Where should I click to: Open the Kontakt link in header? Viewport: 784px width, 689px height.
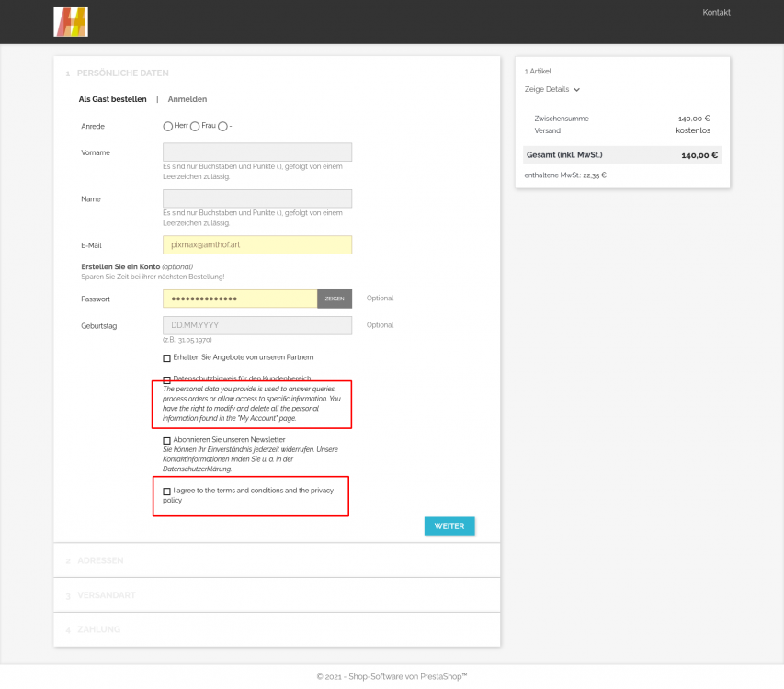[716, 13]
